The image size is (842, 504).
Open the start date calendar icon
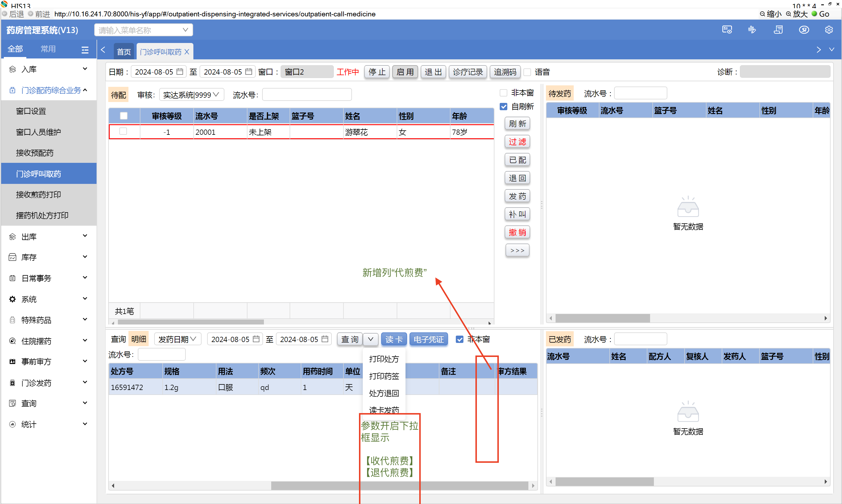pos(180,72)
